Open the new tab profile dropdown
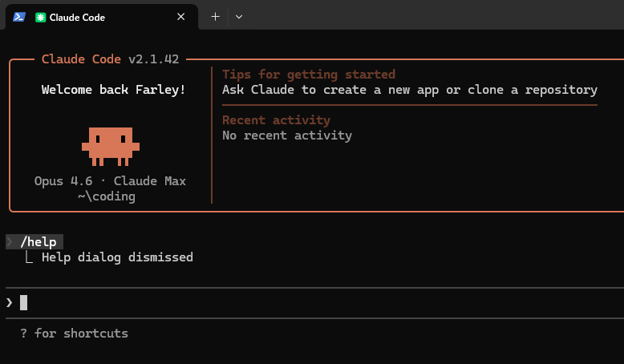 239,17
